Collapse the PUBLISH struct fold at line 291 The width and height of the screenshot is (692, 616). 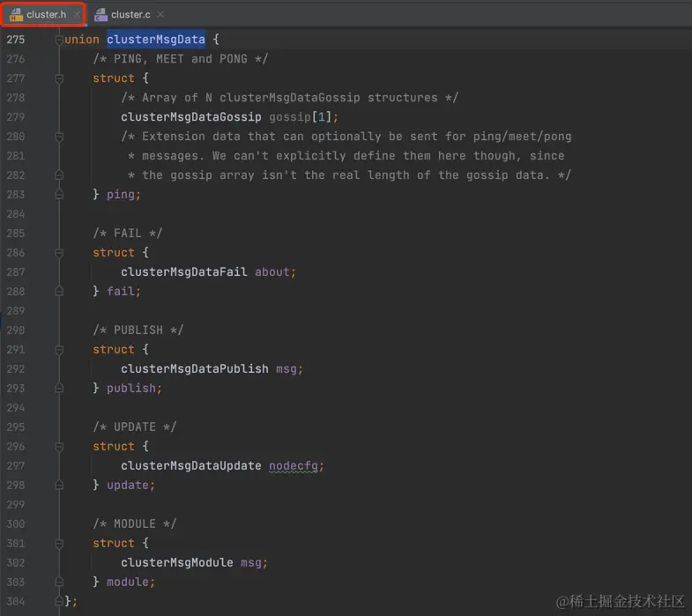pos(59,350)
